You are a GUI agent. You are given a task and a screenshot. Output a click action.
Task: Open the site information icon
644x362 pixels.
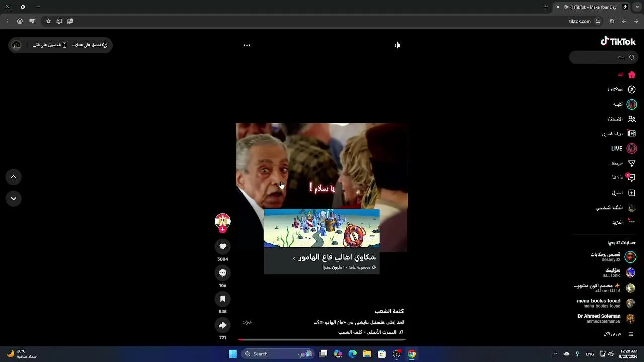pyautogui.click(x=598, y=21)
